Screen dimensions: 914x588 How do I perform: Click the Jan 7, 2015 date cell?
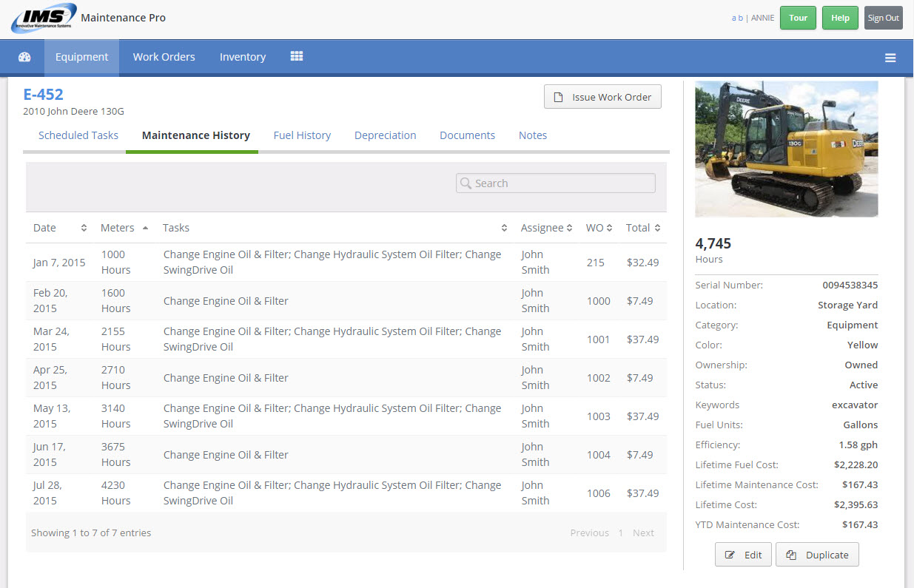[59, 263]
